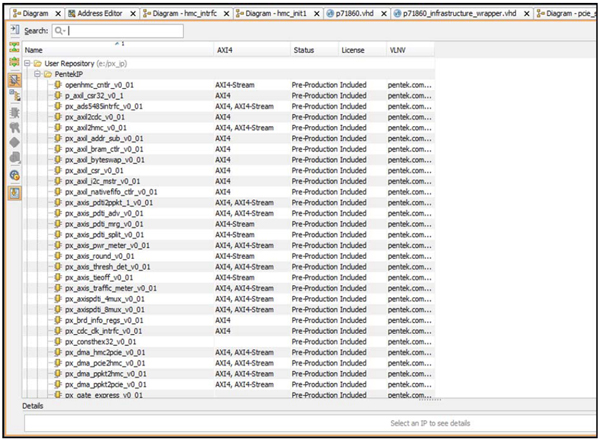600x440 pixels.
Task: Close the Diagram - hmc_intrfc tab
Action: pos(227,14)
